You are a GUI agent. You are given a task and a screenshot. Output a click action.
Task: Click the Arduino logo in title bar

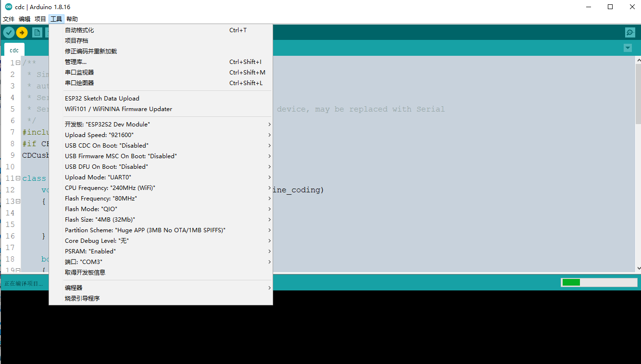[8, 7]
